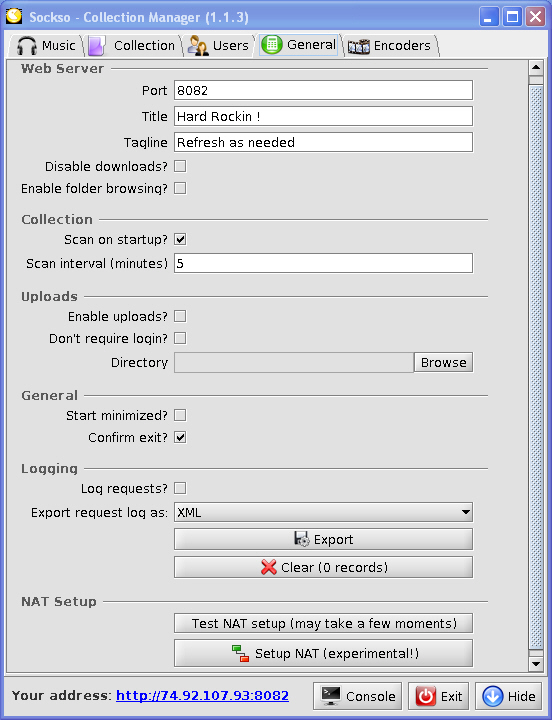Tick Enable folder browsing checkbox
This screenshot has width=552, height=720.
point(180,188)
